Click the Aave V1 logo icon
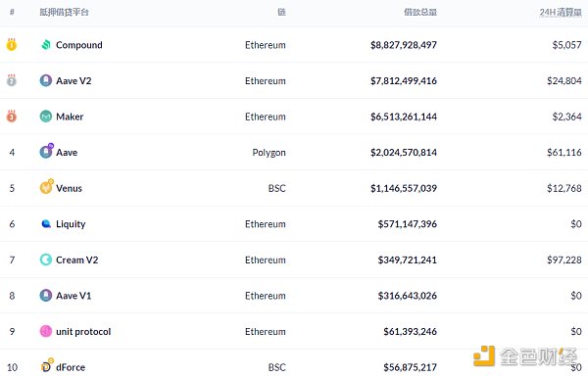588x377 pixels. (46, 296)
